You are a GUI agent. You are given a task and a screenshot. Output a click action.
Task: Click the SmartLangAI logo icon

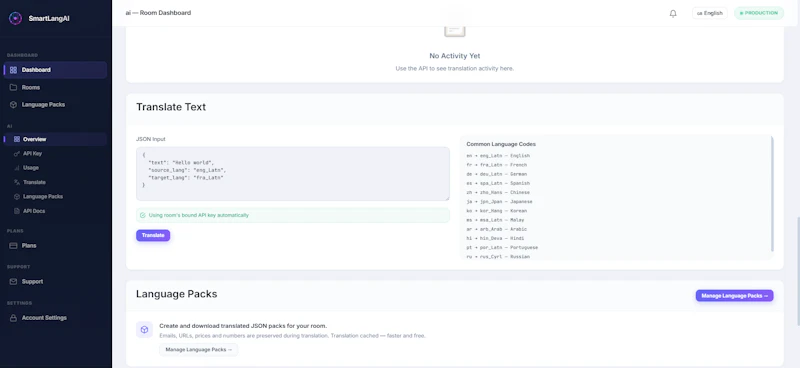(x=16, y=18)
